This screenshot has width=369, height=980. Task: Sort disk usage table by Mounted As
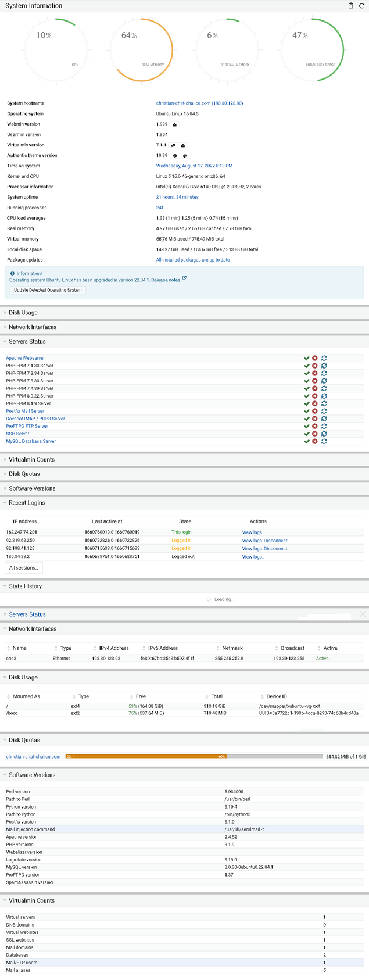point(26,696)
